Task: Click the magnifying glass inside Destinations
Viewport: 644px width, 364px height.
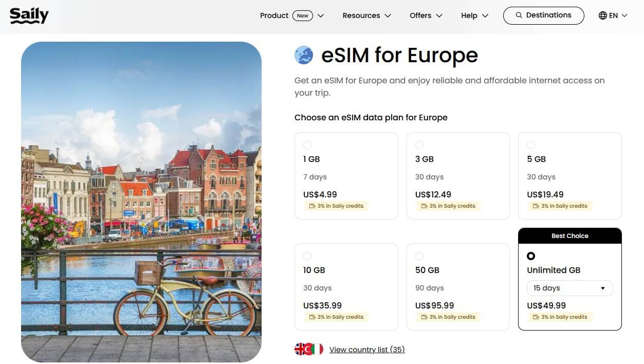Action: (x=518, y=15)
